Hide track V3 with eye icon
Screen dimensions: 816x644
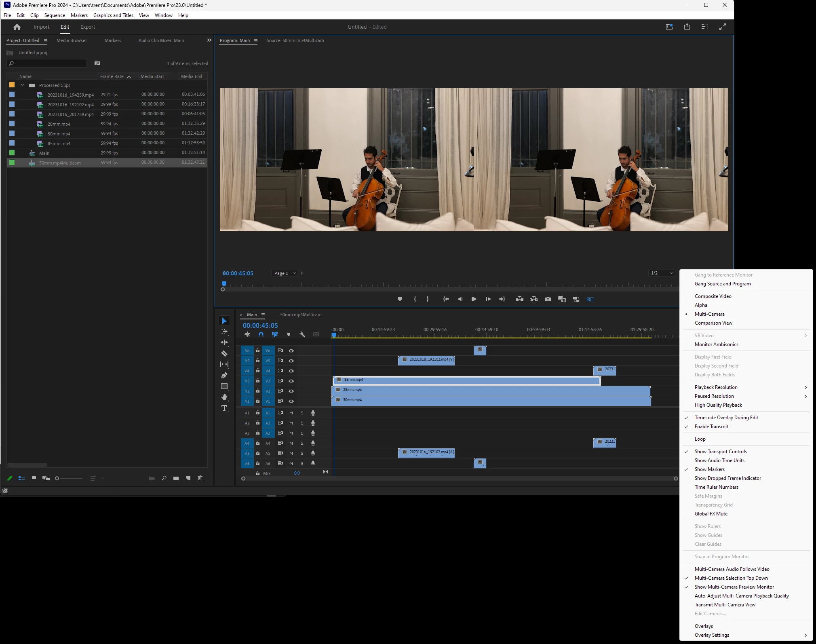coord(291,381)
